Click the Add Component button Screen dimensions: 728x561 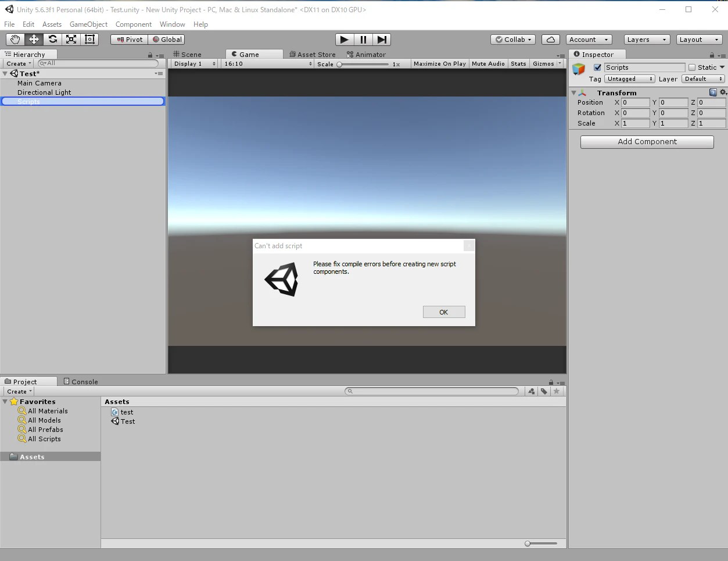coord(647,142)
